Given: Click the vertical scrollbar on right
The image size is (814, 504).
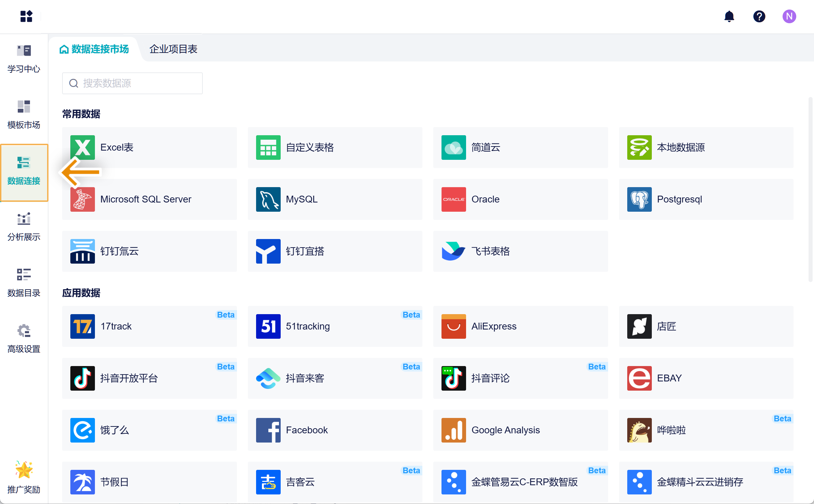Looking at the screenshot, I should tap(810, 190).
